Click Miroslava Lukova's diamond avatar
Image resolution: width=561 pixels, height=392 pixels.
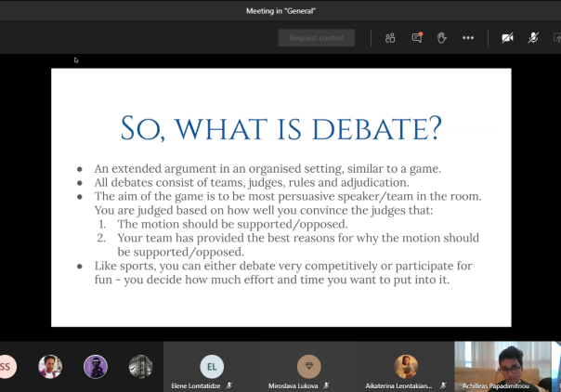(308, 365)
